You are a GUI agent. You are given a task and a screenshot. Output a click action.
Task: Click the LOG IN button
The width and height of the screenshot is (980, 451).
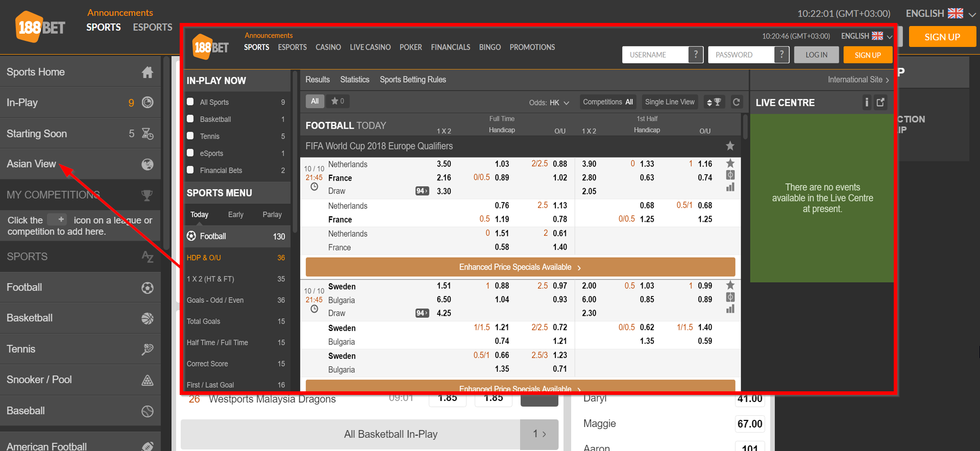pos(816,55)
